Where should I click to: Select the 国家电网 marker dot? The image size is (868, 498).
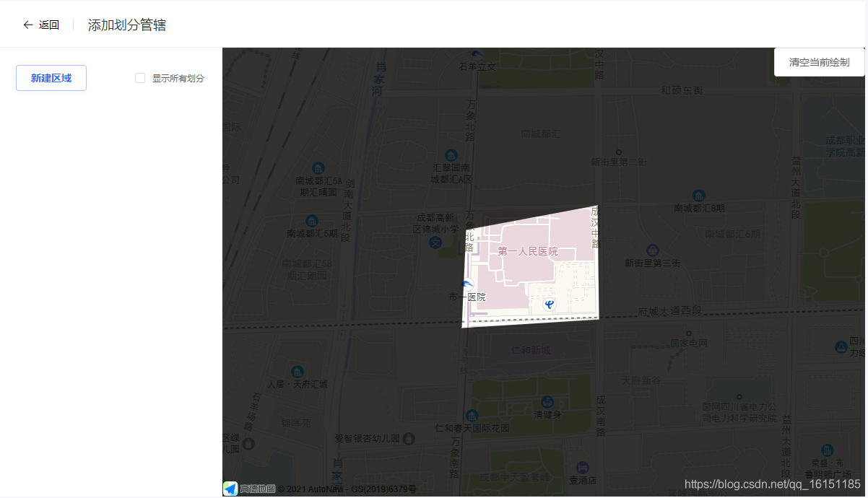[x=689, y=333]
